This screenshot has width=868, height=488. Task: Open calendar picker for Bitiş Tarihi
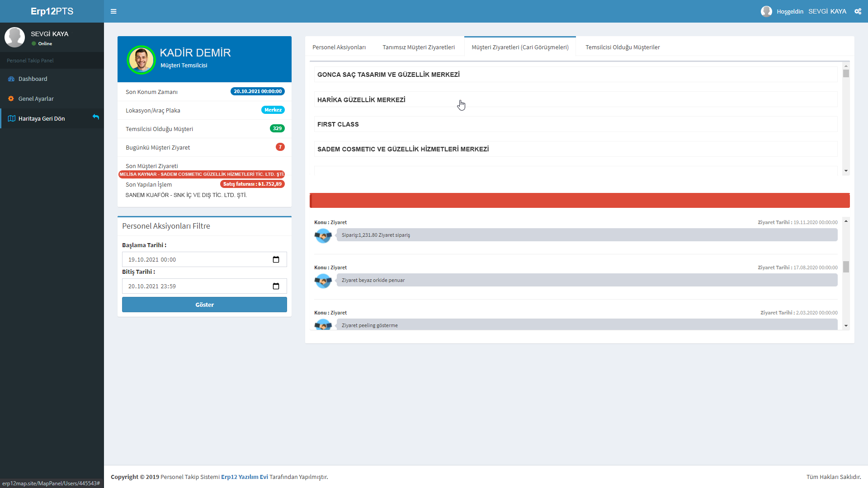click(x=276, y=286)
